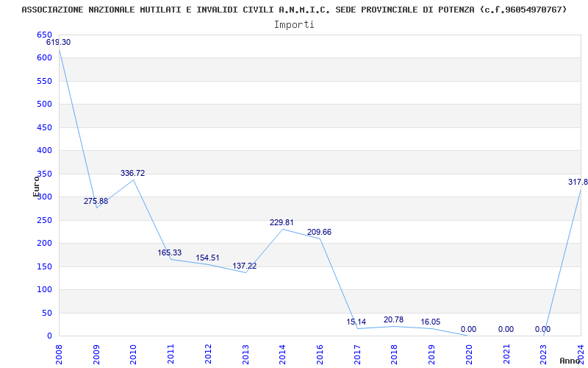Image resolution: width=588 pixels, height=368 pixels.
Task: Click the 2016 x-axis tick label
Action: [x=320, y=355]
